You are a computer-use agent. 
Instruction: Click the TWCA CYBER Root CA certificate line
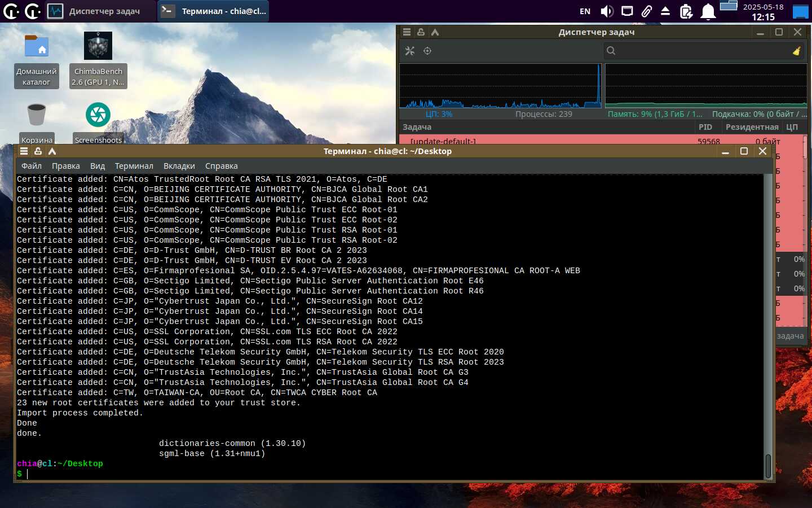[x=197, y=393]
